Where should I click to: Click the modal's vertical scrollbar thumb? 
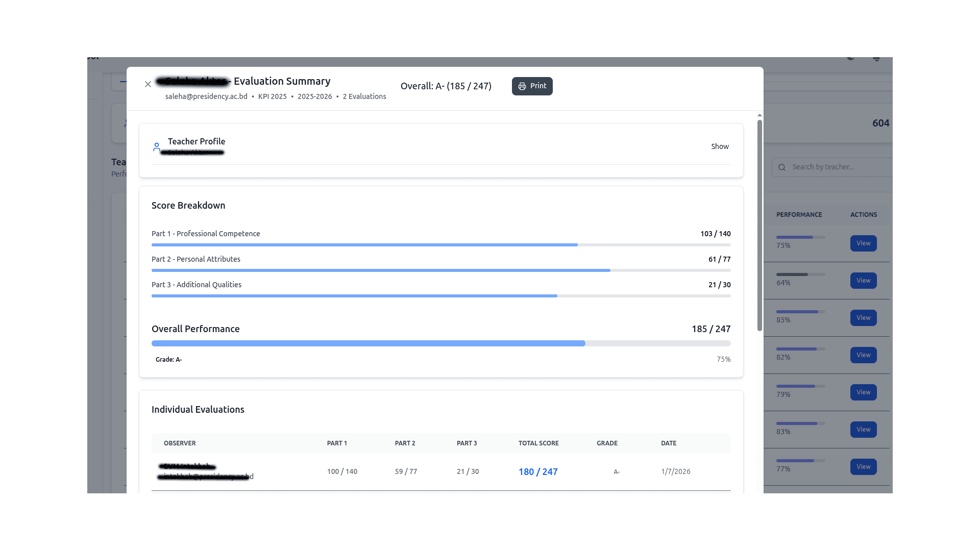click(x=759, y=224)
